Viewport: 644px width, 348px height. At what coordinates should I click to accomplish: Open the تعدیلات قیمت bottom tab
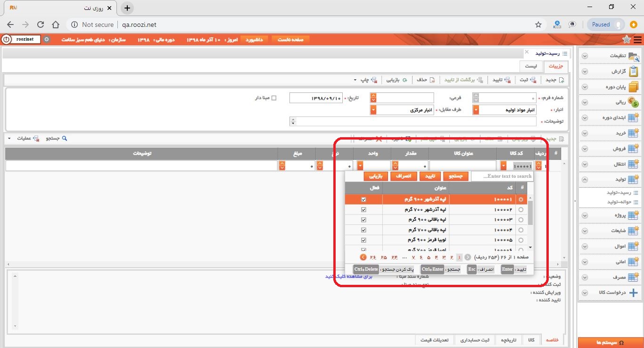(x=435, y=340)
